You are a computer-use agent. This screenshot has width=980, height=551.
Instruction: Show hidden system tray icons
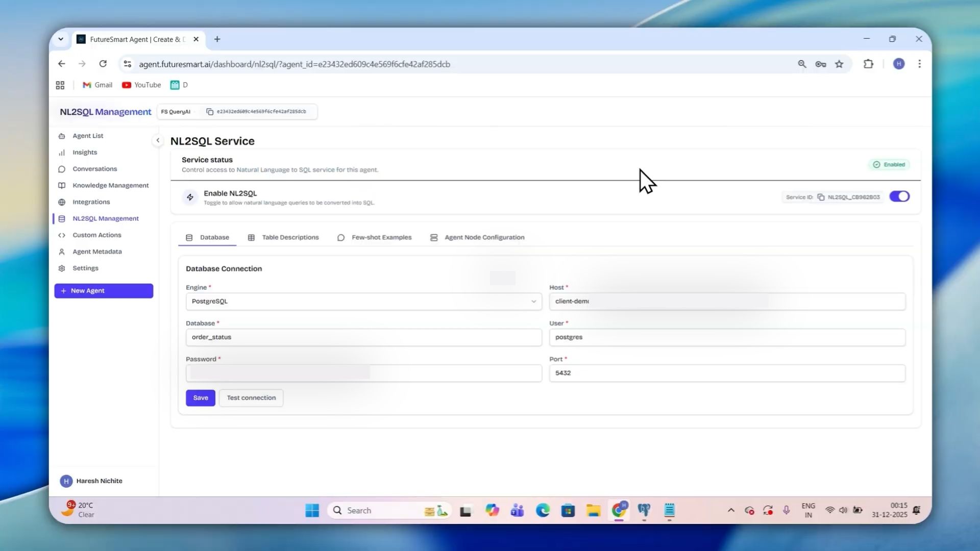tap(731, 510)
